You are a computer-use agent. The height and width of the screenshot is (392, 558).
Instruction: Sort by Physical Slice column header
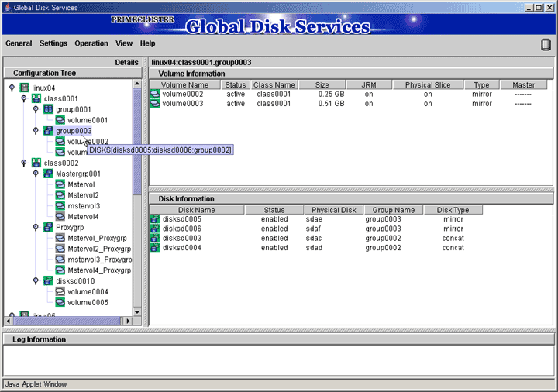click(428, 84)
